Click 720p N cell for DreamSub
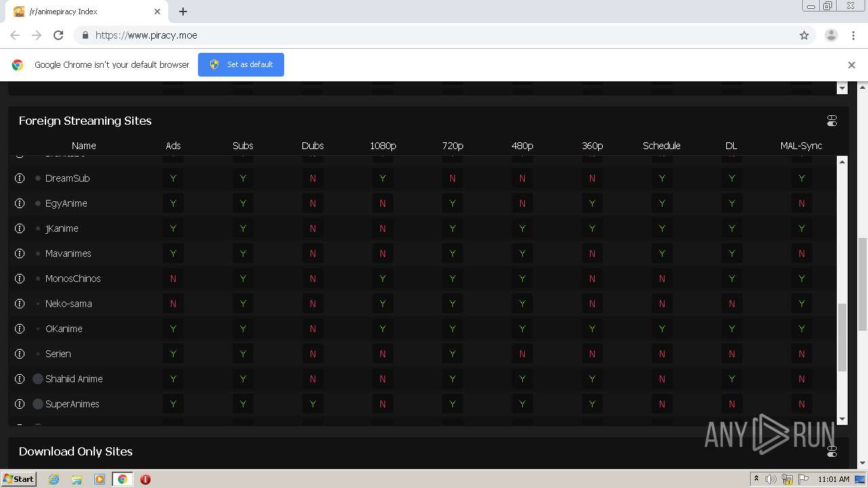 [452, 178]
